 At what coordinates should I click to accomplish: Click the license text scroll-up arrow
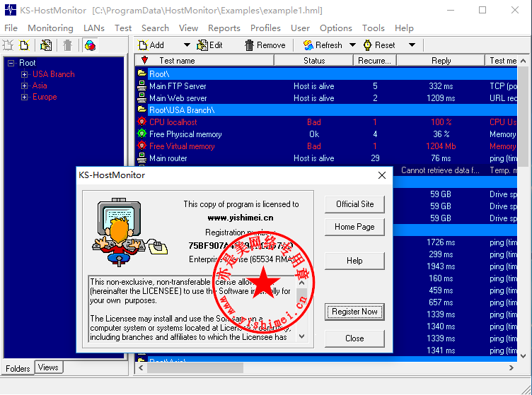[301, 283]
